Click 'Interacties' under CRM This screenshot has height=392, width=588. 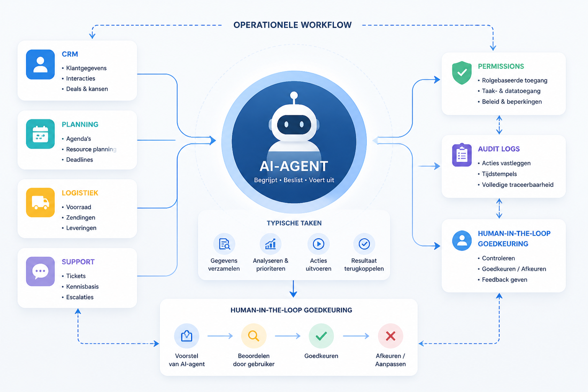point(80,78)
